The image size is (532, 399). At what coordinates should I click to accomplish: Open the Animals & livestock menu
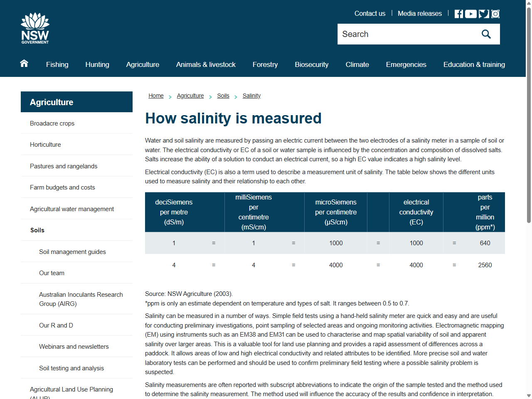click(x=206, y=64)
